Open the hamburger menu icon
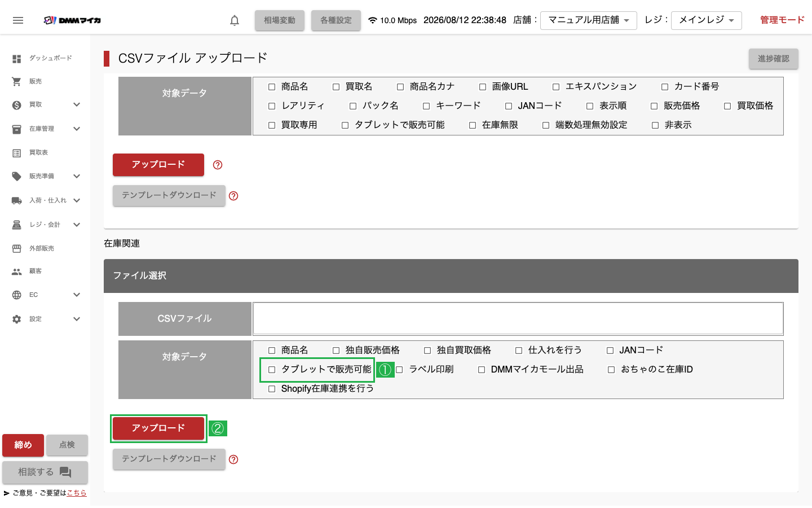Image resolution: width=812 pixels, height=508 pixels. 18,20
